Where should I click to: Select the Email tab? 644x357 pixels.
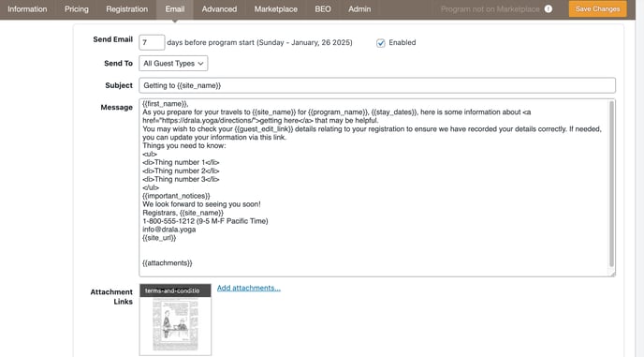pyautogui.click(x=174, y=9)
